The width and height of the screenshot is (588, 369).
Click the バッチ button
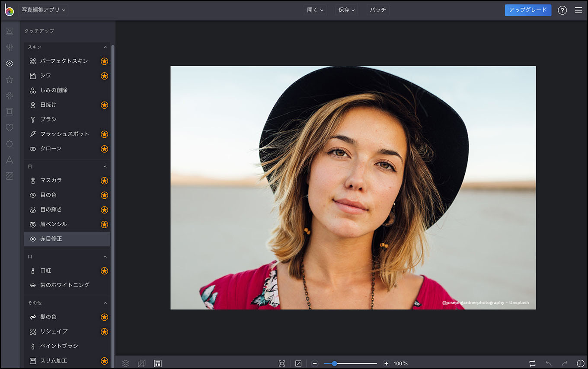click(378, 10)
